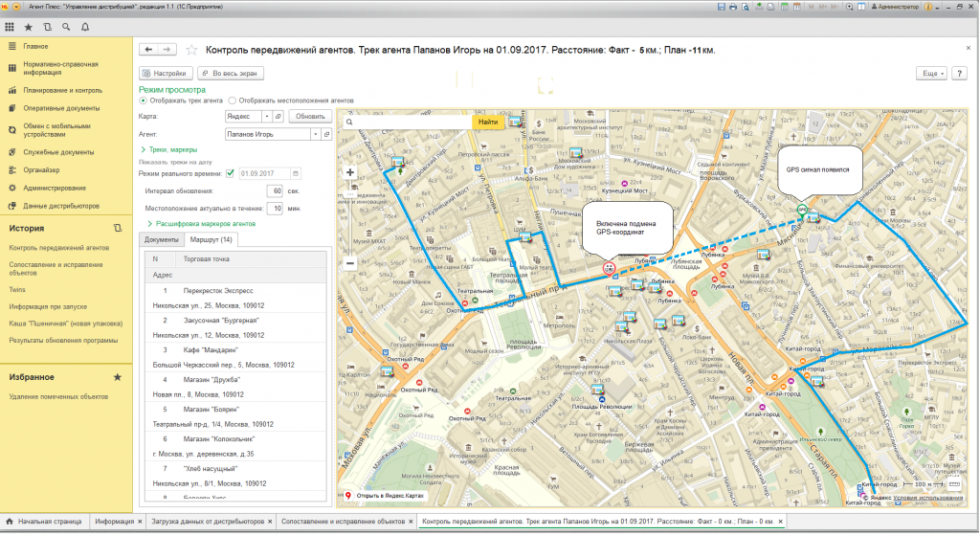The width and height of the screenshot is (980, 536).
Task: Open the Карта dropdown arrow
Action: (267, 116)
